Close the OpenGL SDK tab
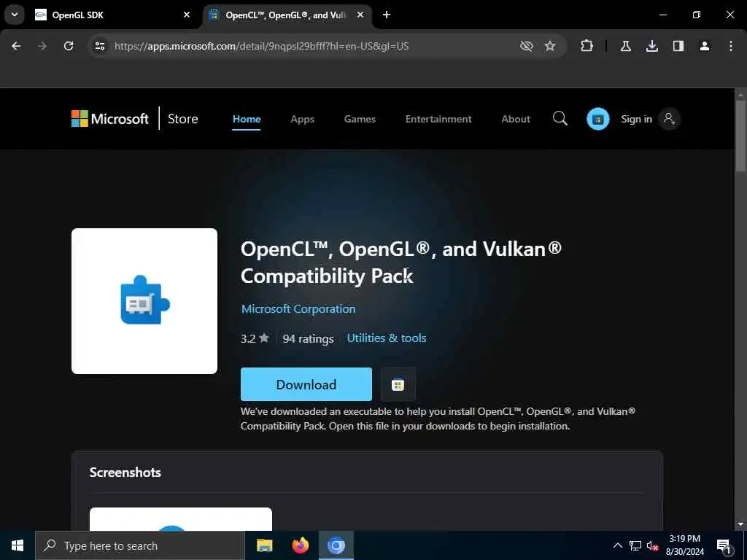 tap(187, 15)
